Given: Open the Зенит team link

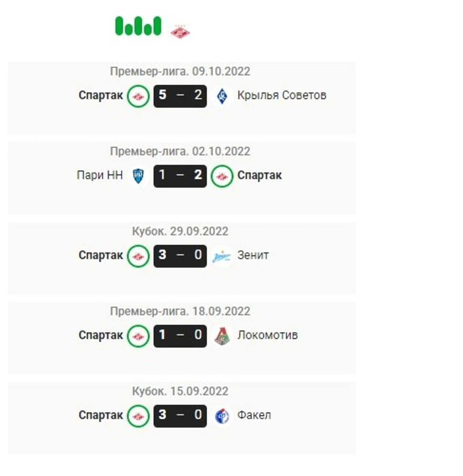Looking at the screenshot, I should point(253,255).
